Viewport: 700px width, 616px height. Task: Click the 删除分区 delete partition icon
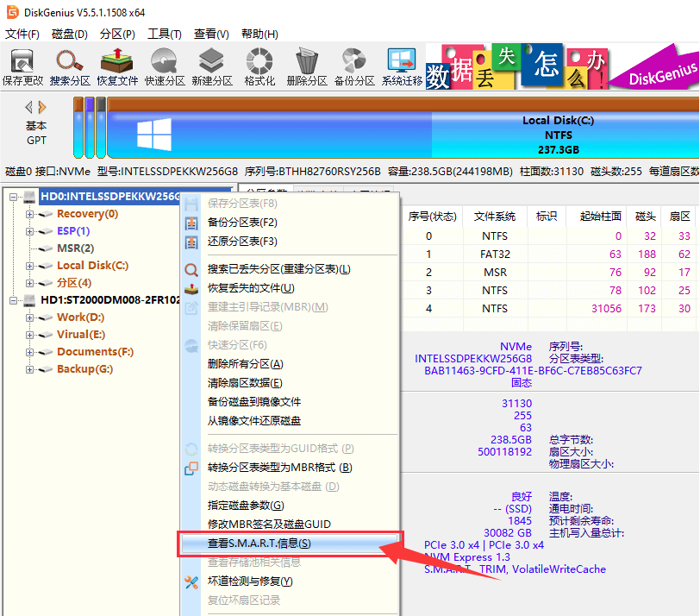(x=306, y=66)
